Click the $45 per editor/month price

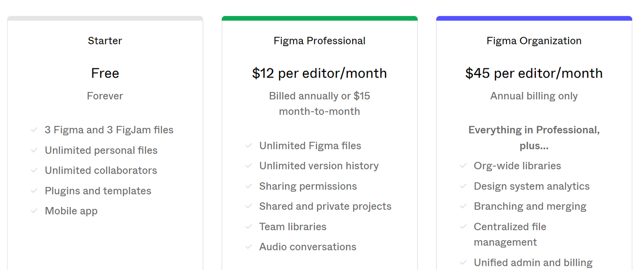pyautogui.click(x=534, y=73)
